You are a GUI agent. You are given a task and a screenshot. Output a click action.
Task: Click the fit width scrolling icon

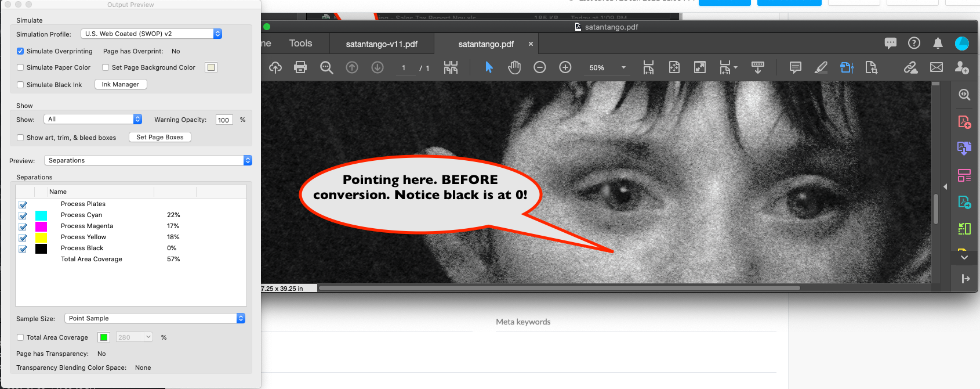[x=648, y=67]
